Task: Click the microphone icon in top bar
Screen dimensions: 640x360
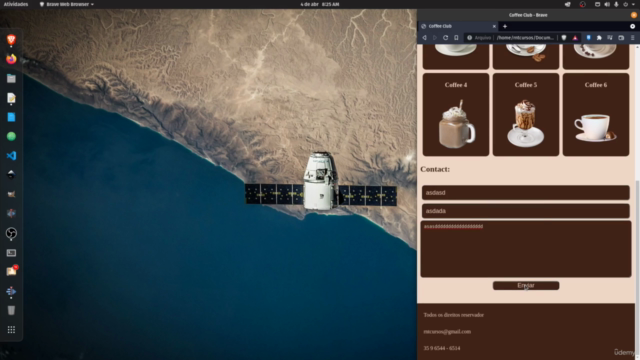Action: point(616,4)
